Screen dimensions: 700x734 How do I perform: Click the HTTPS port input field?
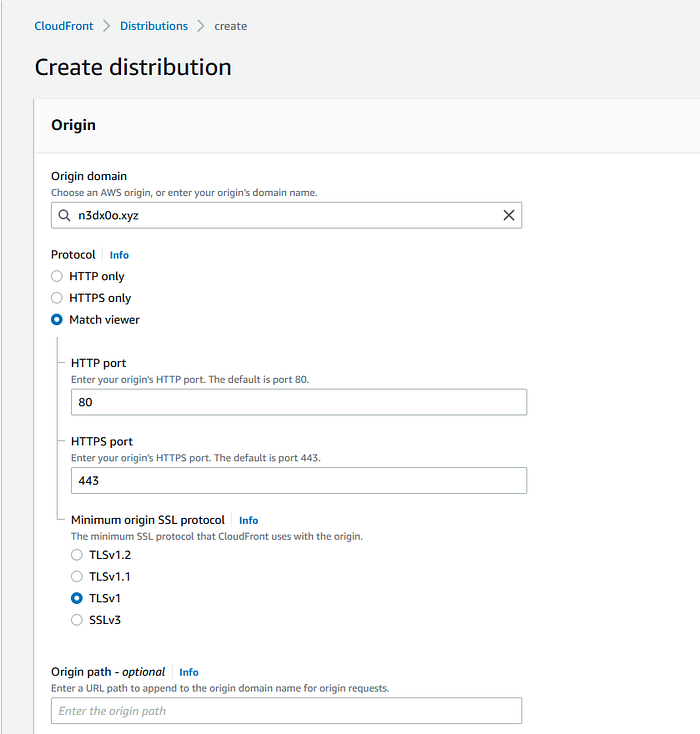(x=298, y=480)
